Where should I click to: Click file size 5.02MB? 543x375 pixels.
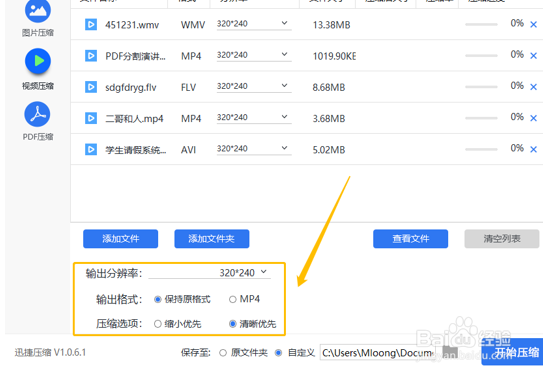tap(329, 150)
